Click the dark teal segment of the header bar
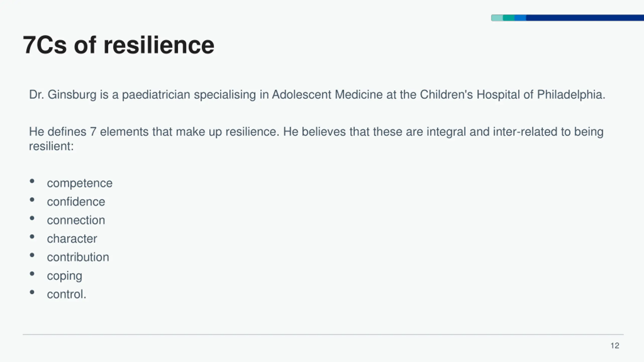The image size is (644, 362). click(509, 18)
